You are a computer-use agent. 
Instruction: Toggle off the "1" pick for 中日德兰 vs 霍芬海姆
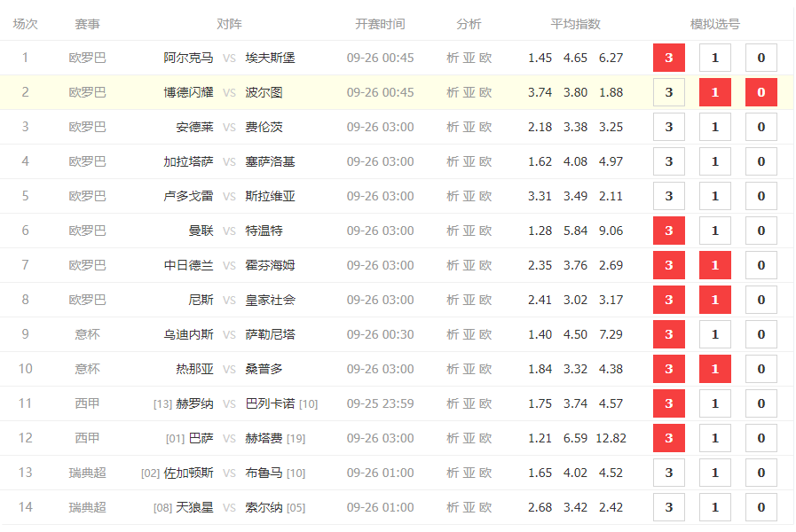click(714, 265)
